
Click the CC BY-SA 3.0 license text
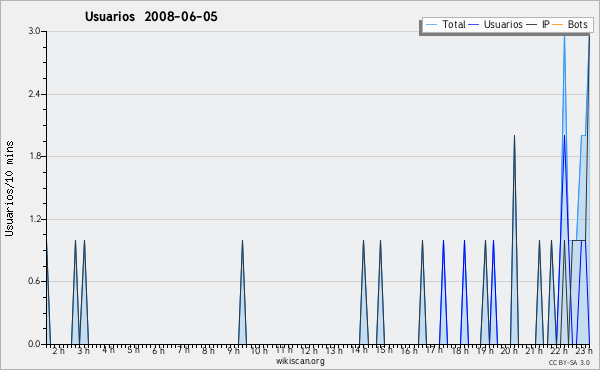(569, 362)
